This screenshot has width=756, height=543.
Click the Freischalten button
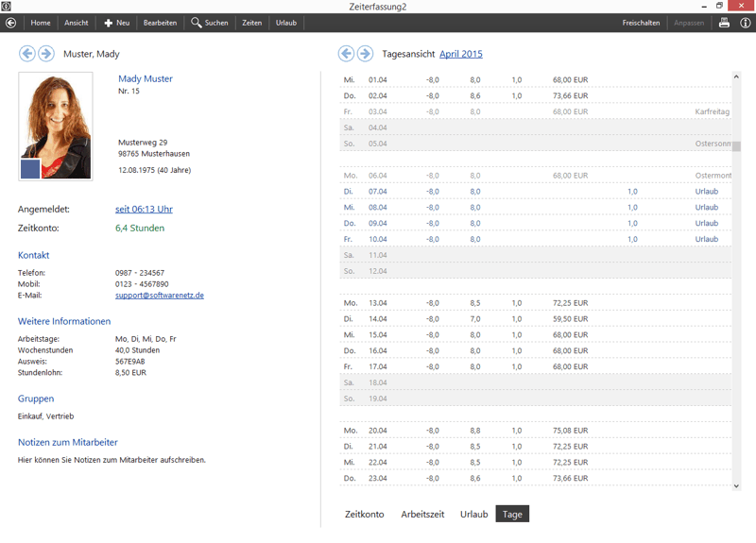[641, 23]
